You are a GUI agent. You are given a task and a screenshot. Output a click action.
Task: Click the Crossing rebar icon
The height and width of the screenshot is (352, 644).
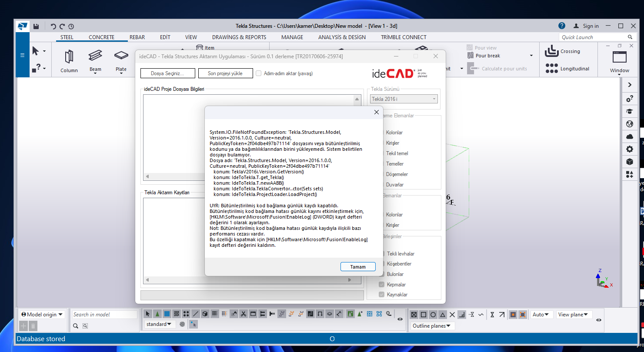551,51
